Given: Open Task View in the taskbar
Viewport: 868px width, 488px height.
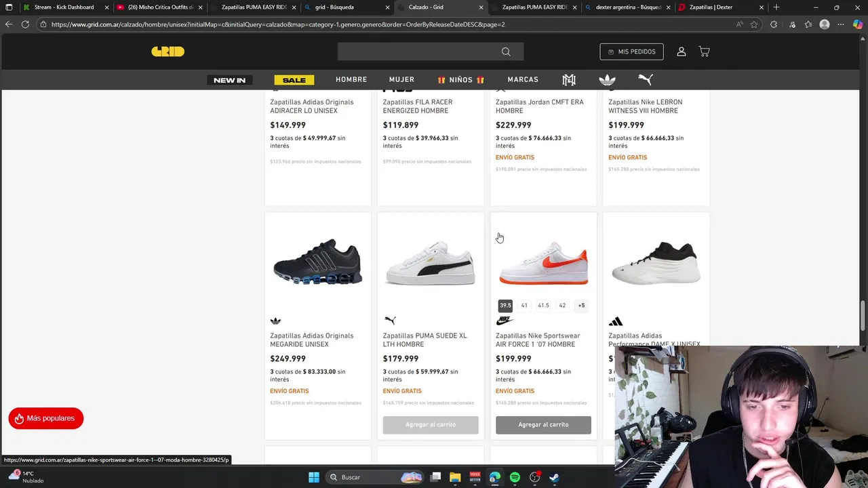Looking at the screenshot, I should coord(436,477).
